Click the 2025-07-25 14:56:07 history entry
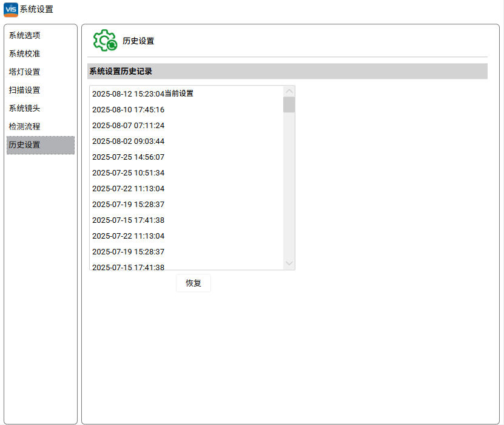Image resolution: width=504 pixels, height=425 pixels. click(x=128, y=157)
